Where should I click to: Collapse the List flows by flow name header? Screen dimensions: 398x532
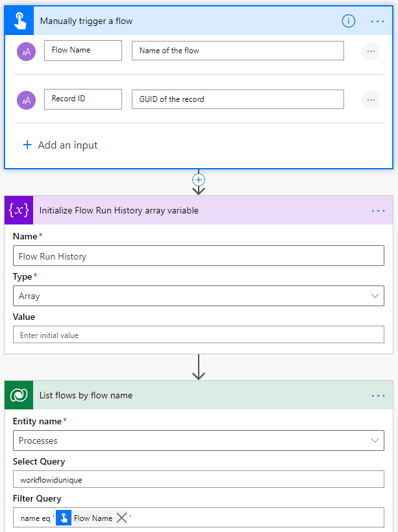(195, 395)
